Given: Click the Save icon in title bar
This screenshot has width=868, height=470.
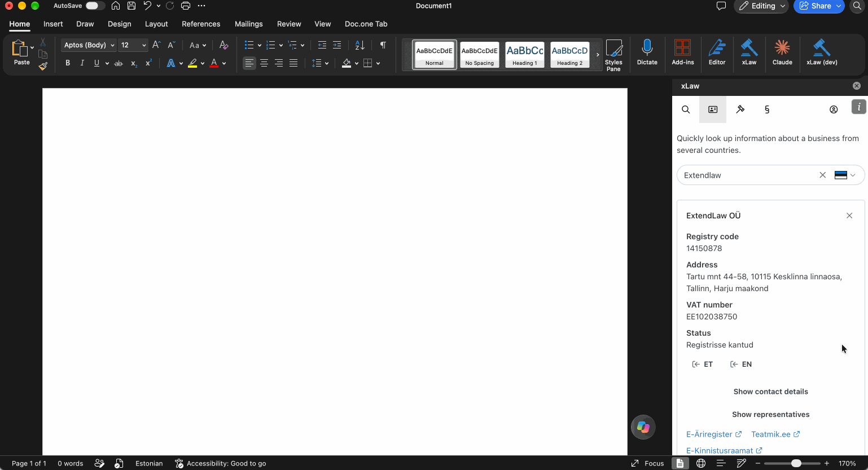Looking at the screenshot, I should click(131, 6).
